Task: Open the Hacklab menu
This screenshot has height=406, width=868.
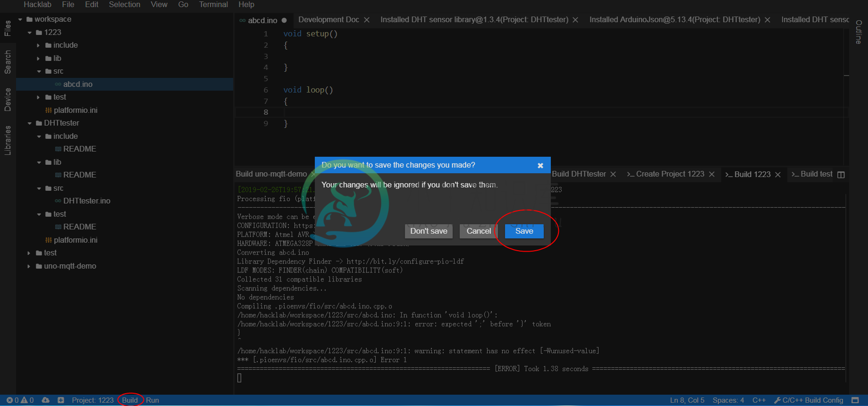Action: coord(37,4)
